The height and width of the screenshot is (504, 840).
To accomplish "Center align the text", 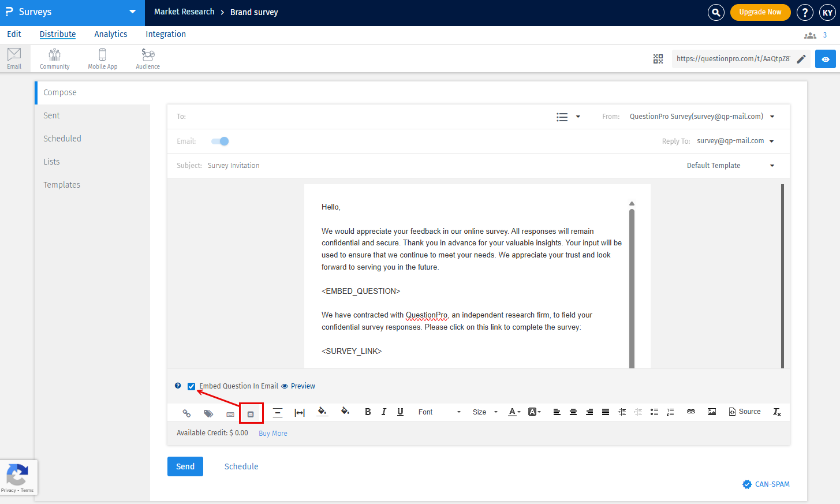I will coord(573,412).
